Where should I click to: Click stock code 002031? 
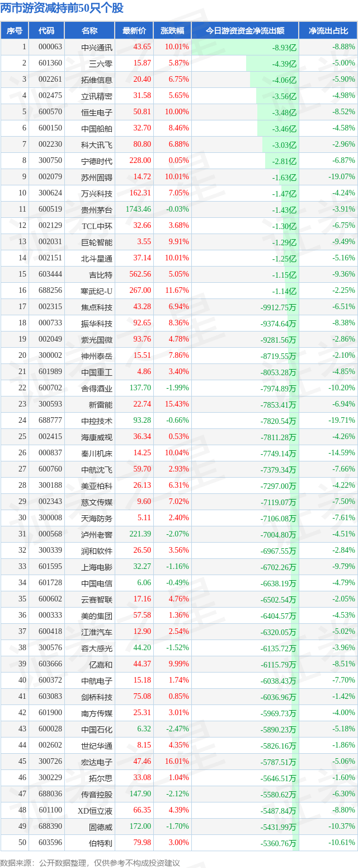[x=50, y=242]
